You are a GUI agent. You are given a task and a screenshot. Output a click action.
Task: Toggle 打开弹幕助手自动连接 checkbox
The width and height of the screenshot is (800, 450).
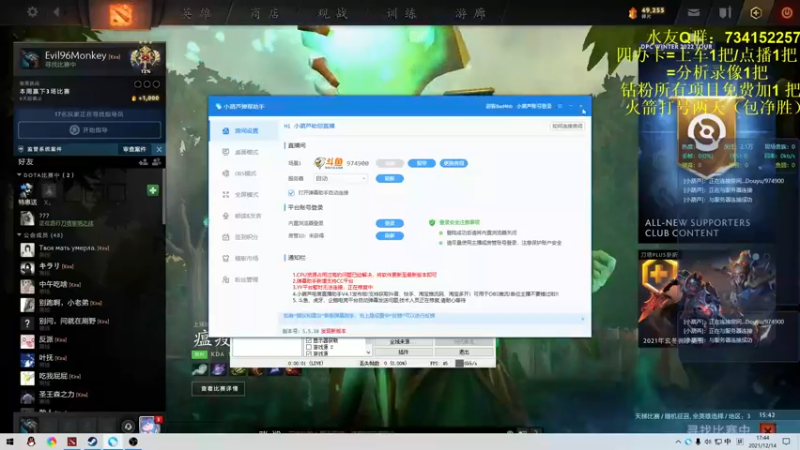(291, 193)
